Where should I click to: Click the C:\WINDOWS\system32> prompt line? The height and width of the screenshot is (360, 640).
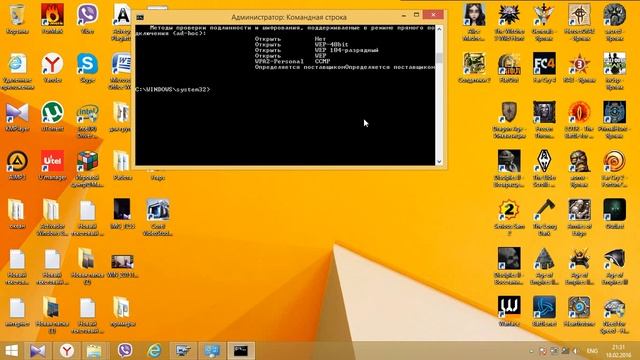tap(173, 89)
